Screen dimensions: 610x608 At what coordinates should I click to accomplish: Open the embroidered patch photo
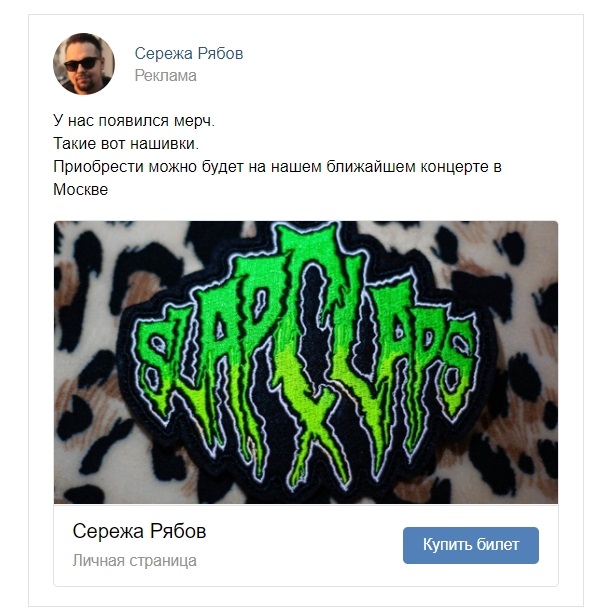306,362
